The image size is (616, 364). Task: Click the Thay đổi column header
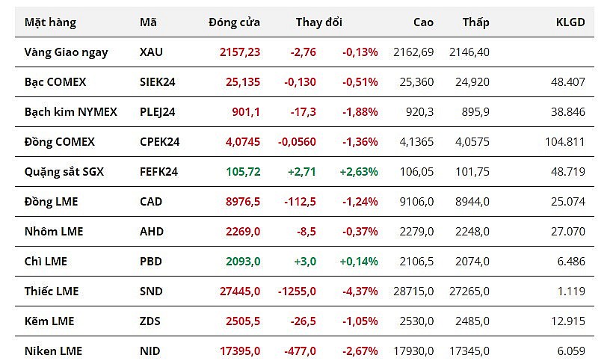pos(318,22)
